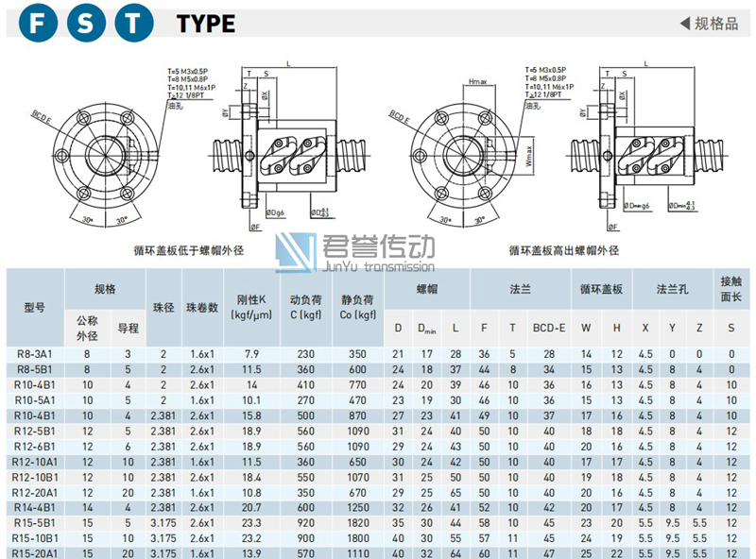
Task: Click the R15-5B1 model cell
Action: [x=34, y=522]
